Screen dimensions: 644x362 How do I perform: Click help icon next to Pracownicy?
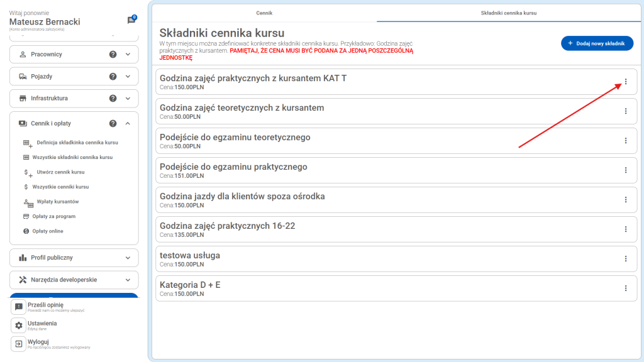113,55
